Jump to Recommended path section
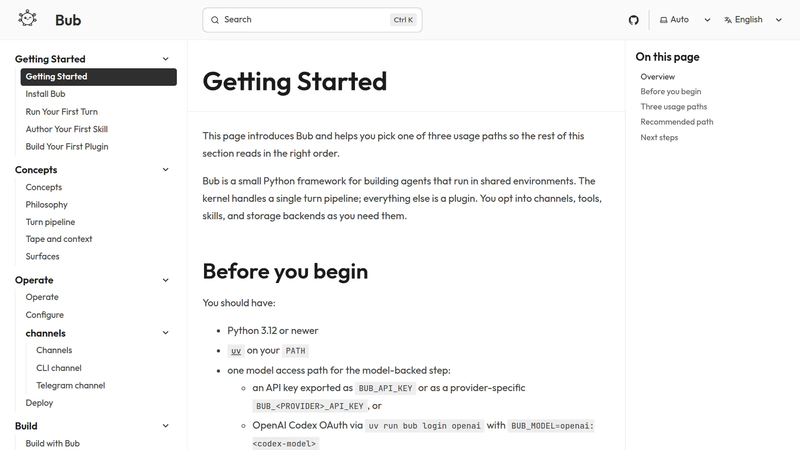The height and width of the screenshot is (450, 800). pyautogui.click(x=677, y=122)
